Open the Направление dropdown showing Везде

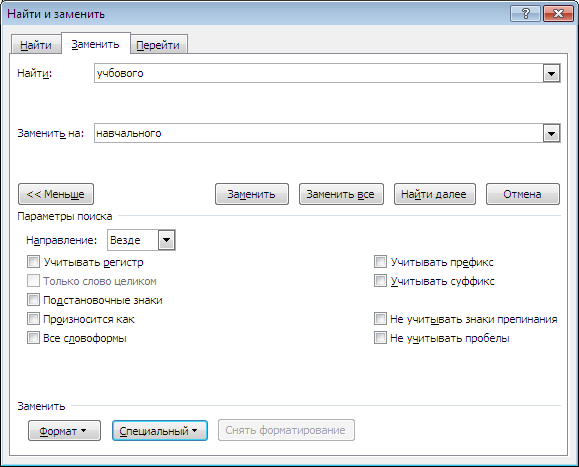pyautogui.click(x=141, y=240)
